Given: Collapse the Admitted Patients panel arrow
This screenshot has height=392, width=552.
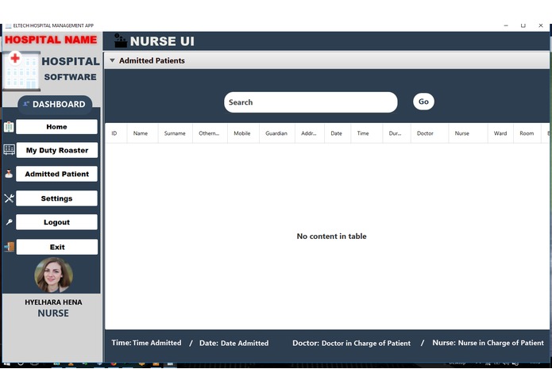Looking at the screenshot, I should click(112, 60).
